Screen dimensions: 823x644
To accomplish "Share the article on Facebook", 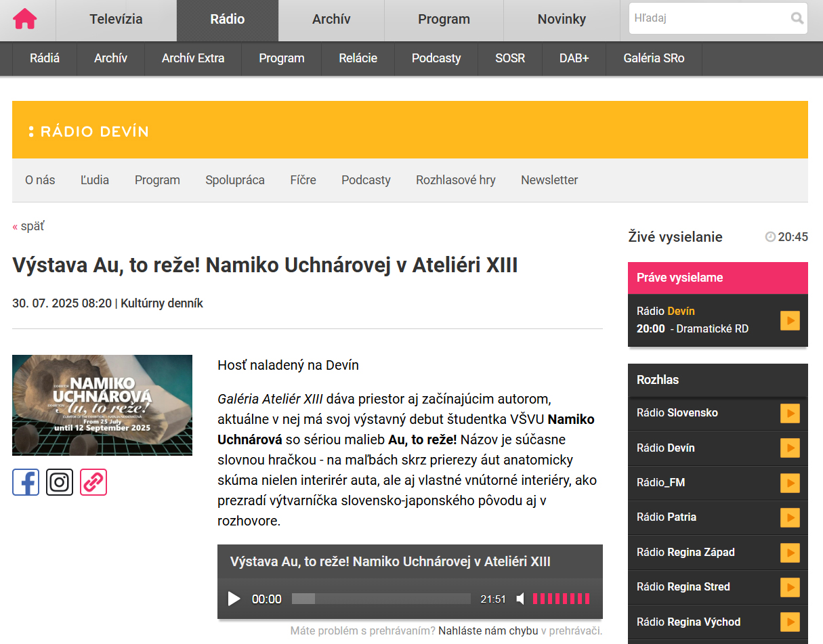I will pos(26,482).
